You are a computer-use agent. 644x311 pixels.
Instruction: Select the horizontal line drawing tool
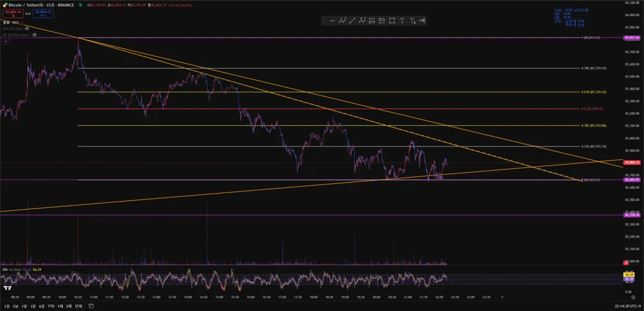[x=332, y=20]
